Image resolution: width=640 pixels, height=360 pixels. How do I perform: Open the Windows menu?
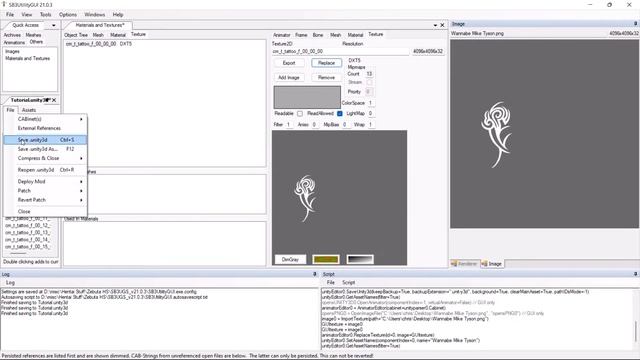point(95,15)
